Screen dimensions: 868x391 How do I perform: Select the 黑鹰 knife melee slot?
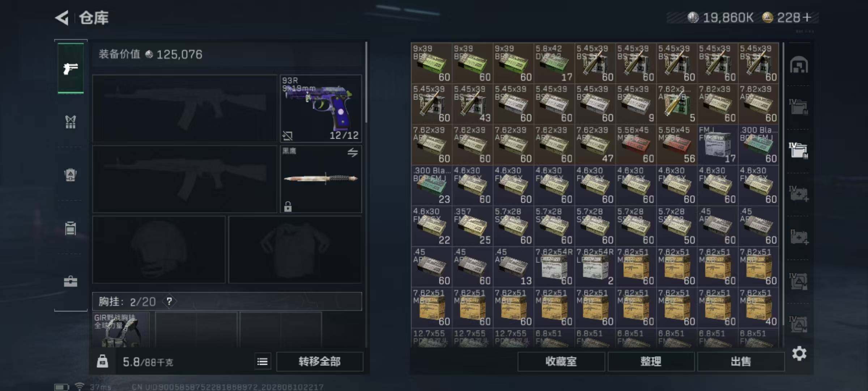click(321, 179)
